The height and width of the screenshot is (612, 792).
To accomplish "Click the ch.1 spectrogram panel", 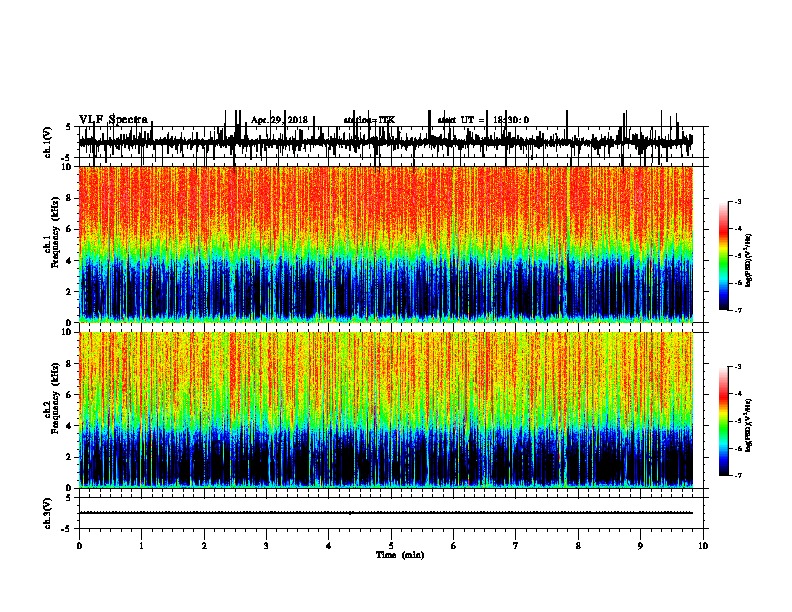I will (x=385, y=244).
